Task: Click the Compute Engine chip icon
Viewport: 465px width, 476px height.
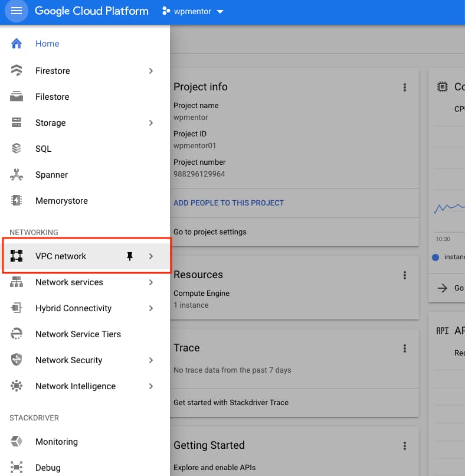Action: point(442,87)
